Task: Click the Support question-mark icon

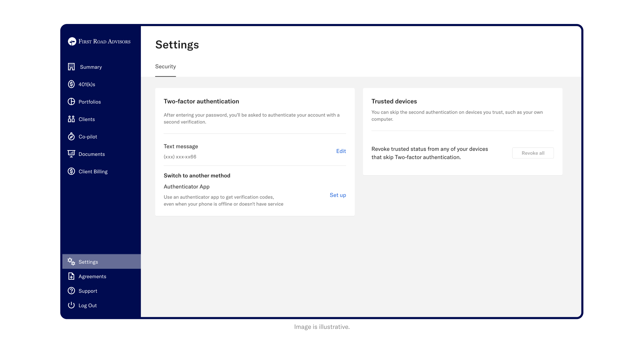Action: pos(71,291)
